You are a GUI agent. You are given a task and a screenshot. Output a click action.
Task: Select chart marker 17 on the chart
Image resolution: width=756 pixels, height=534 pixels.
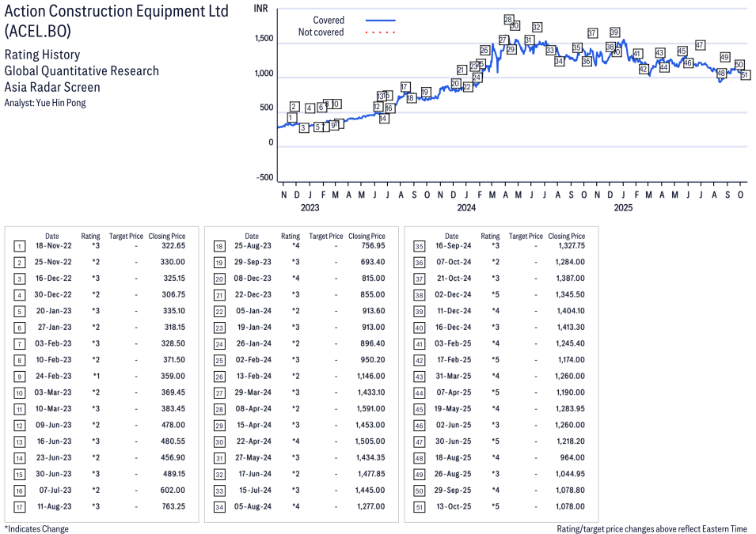(x=405, y=87)
